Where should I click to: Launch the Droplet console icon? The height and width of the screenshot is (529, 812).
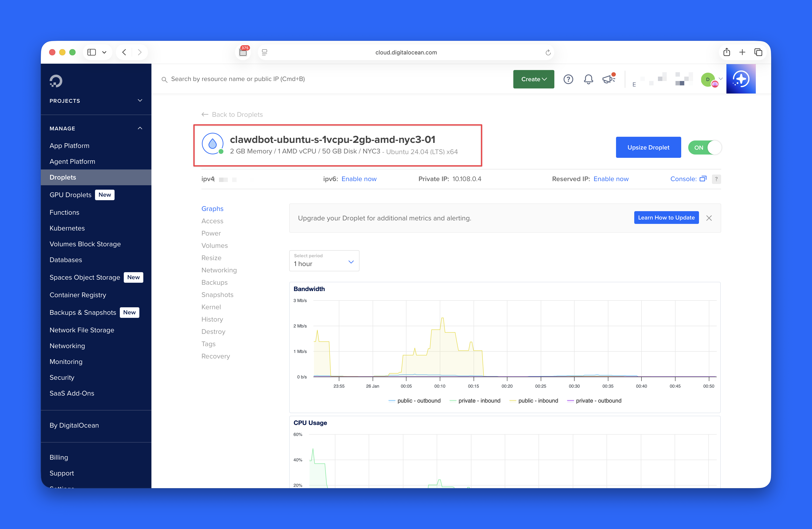(703, 179)
